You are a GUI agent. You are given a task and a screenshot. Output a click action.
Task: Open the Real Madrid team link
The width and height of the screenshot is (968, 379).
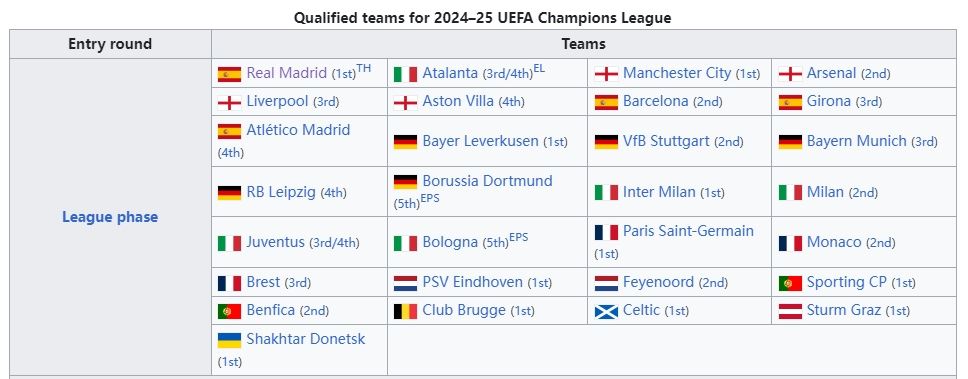pyautogui.click(x=286, y=73)
